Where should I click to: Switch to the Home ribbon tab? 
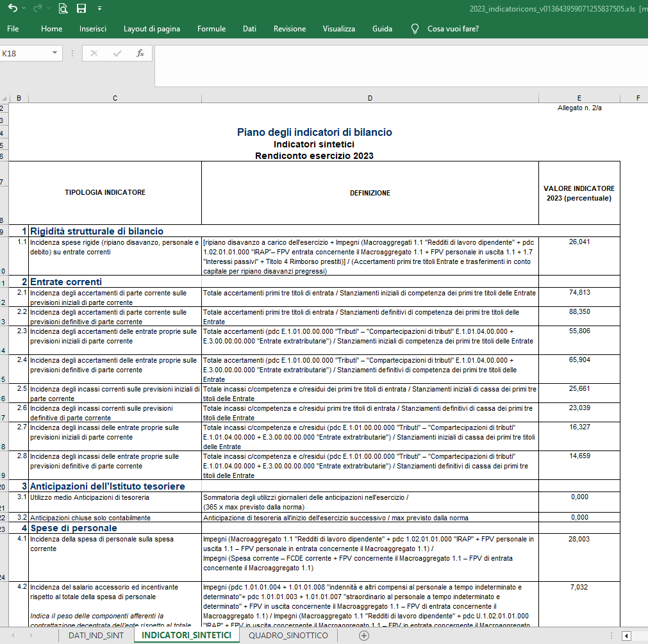tap(52, 28)
